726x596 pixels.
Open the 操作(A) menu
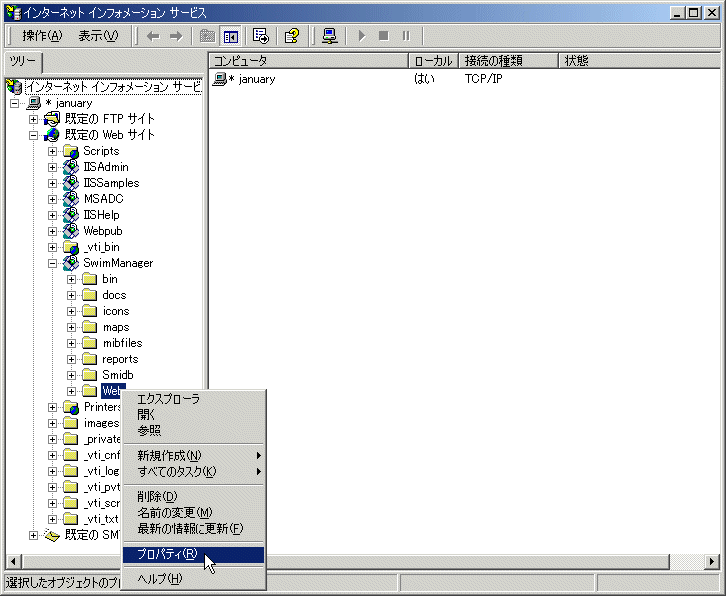click(x=42, y=36)
